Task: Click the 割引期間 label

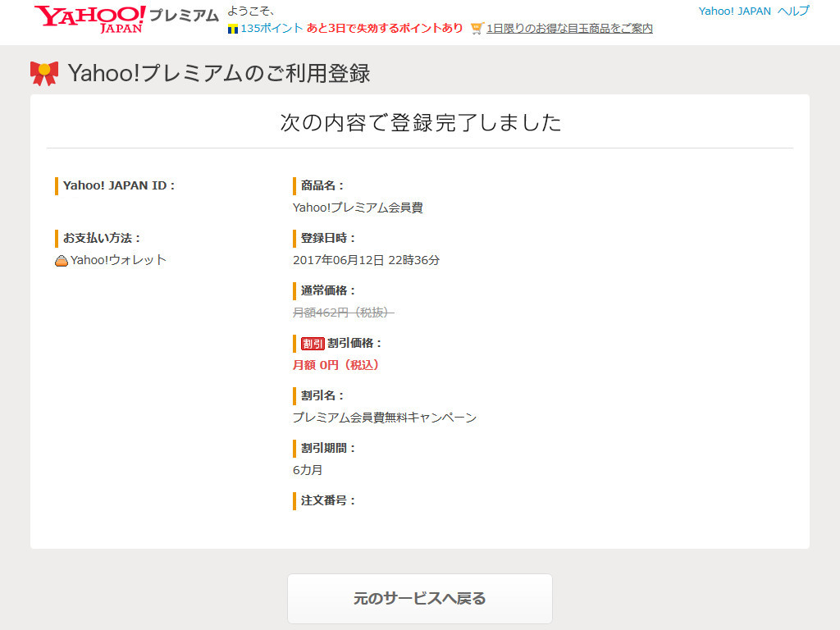Action: [x=328, y=448]
